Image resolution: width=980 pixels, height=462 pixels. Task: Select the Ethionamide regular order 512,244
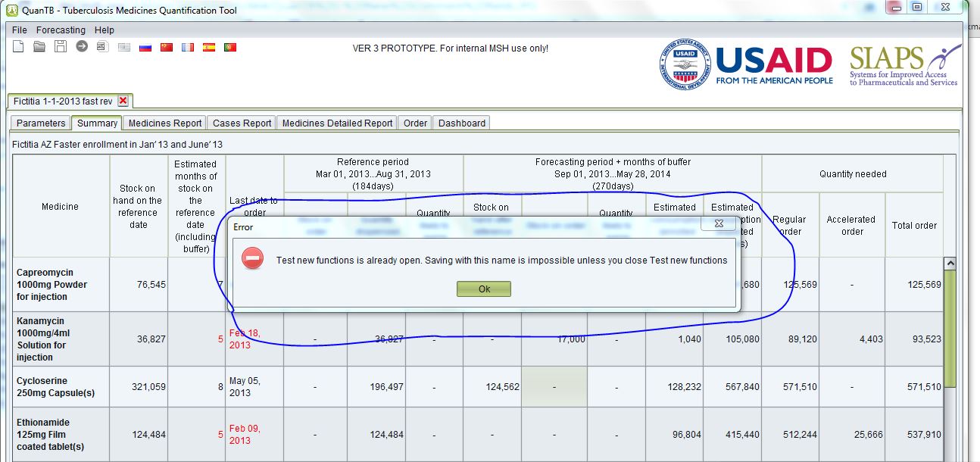tap(791, 434)
